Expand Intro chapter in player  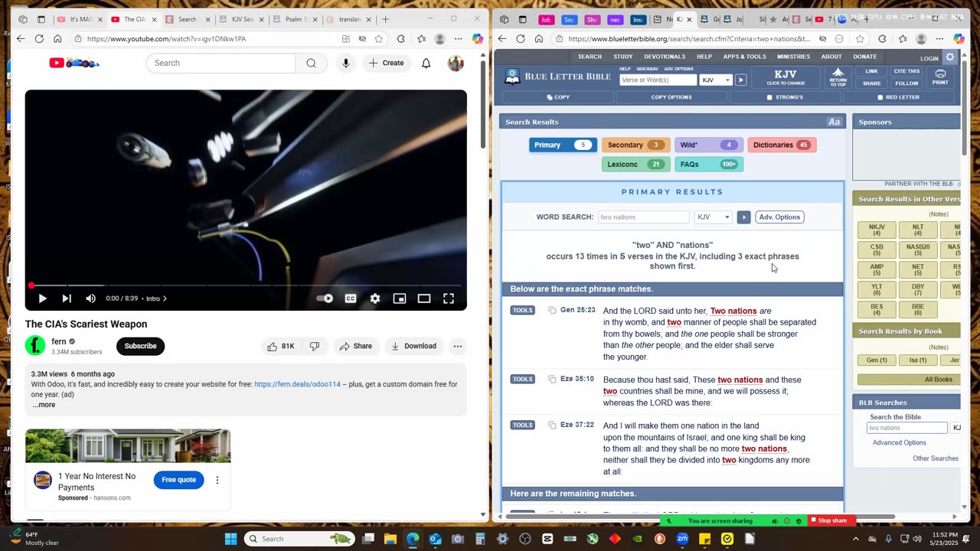tap(157, 298)
